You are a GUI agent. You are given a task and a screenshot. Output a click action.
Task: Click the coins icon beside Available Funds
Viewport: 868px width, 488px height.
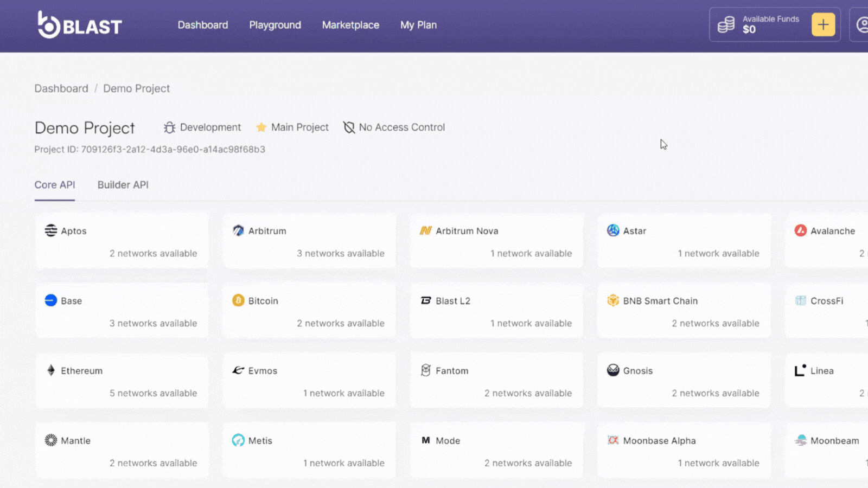(726, 24)
